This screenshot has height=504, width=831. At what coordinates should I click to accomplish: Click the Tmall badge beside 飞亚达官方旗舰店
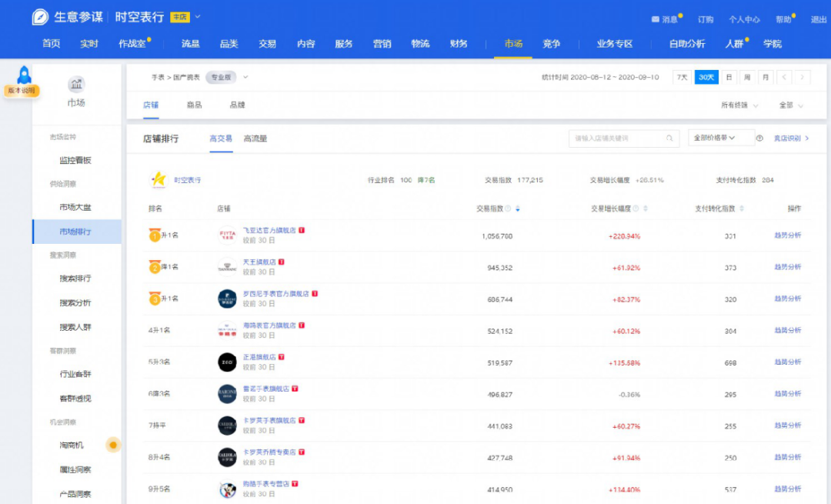click(x=302, y=231)
